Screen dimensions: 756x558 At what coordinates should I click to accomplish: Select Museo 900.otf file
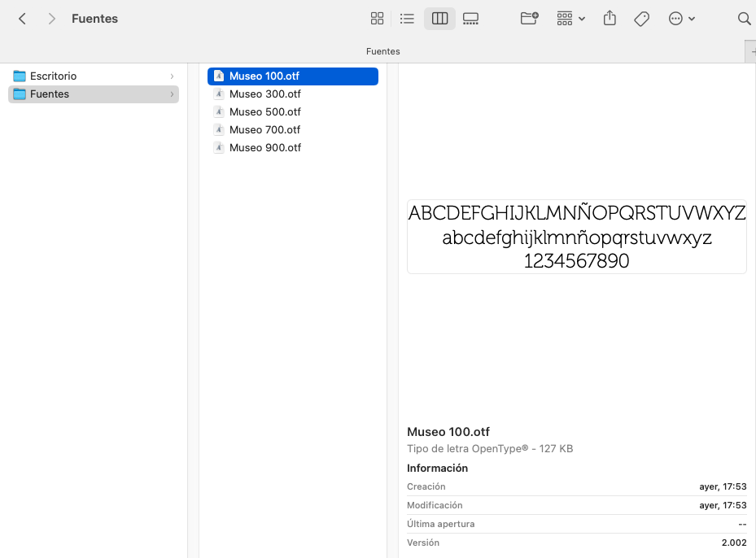[293, 147]
